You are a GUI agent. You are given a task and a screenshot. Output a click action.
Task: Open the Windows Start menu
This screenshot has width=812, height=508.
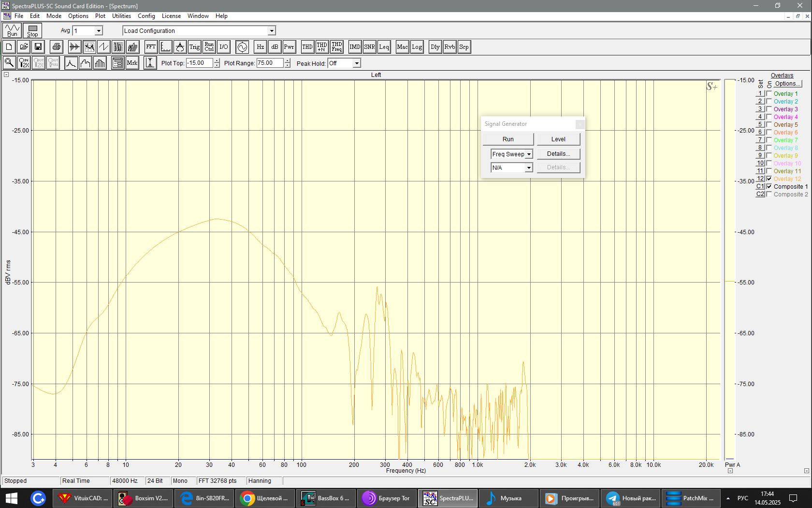(x=12, y=498)
